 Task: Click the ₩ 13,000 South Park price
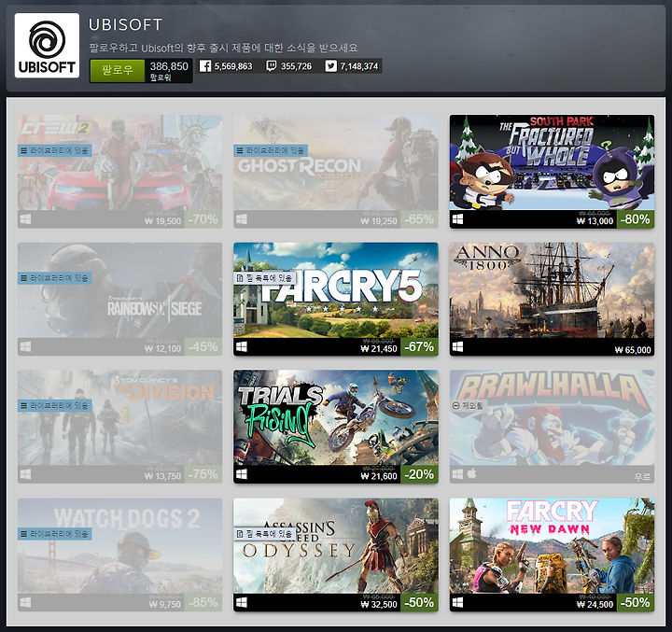(595, 221)
